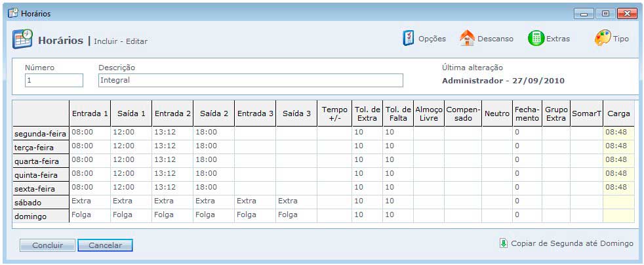Select the sábado row header

pos(41,202)
